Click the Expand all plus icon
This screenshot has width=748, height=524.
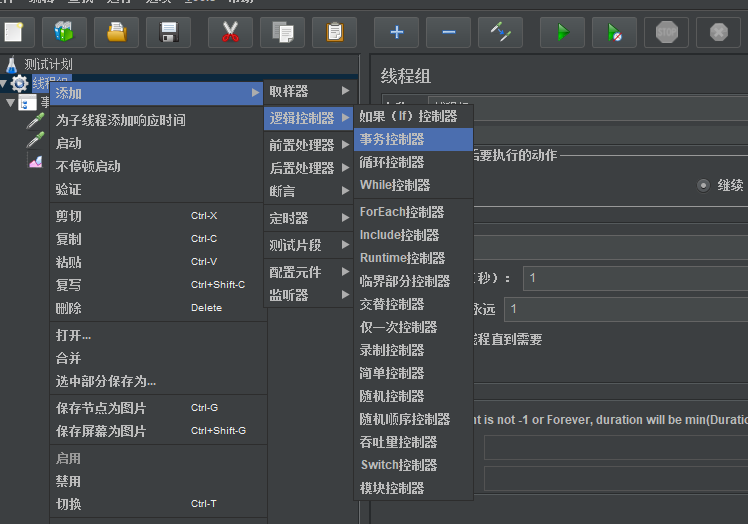(x=396, y=32)
